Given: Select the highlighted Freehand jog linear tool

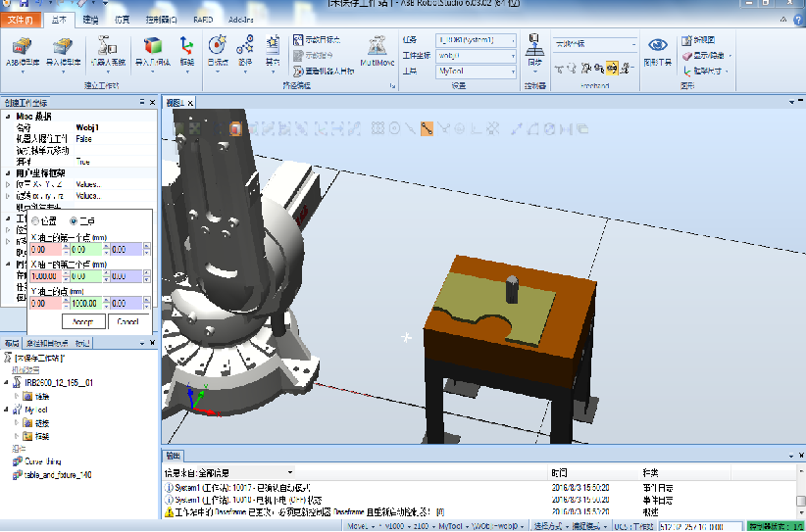Looking at the screenshot, I should pos(612,69).
